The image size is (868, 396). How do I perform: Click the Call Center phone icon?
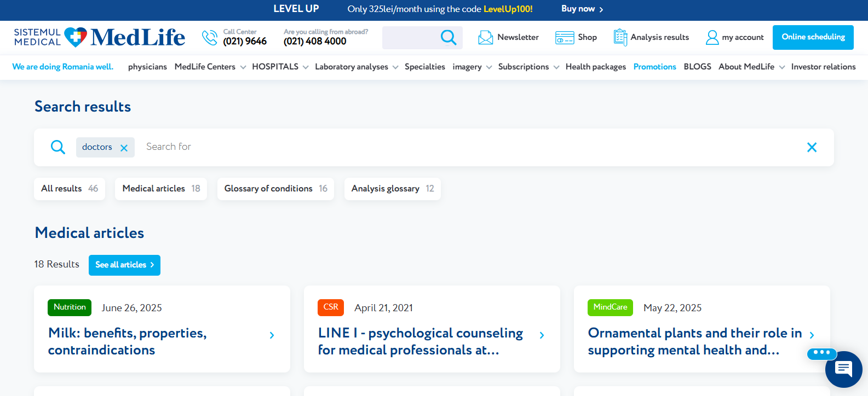coord(209,37)
